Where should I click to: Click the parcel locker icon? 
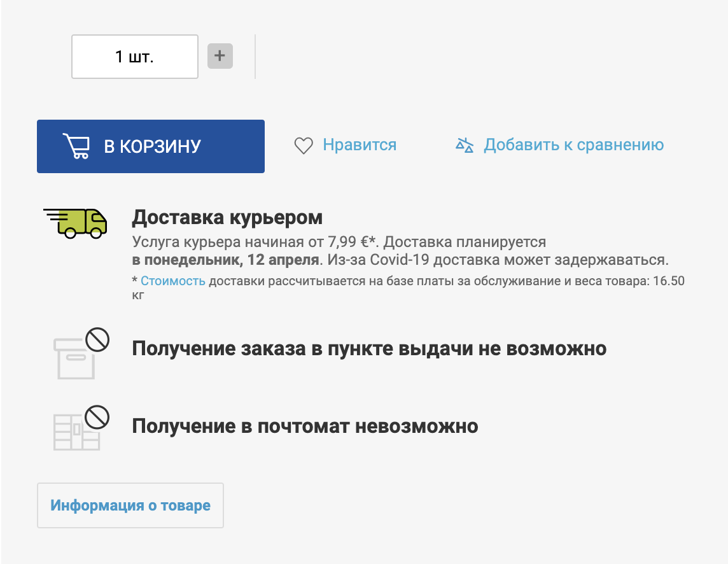coord(76,432)
